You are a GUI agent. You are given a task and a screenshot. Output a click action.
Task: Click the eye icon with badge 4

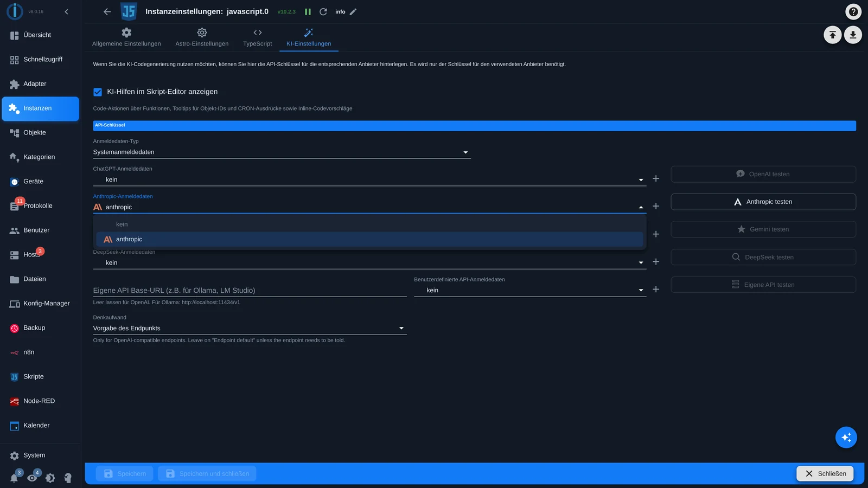click(32, 478)
